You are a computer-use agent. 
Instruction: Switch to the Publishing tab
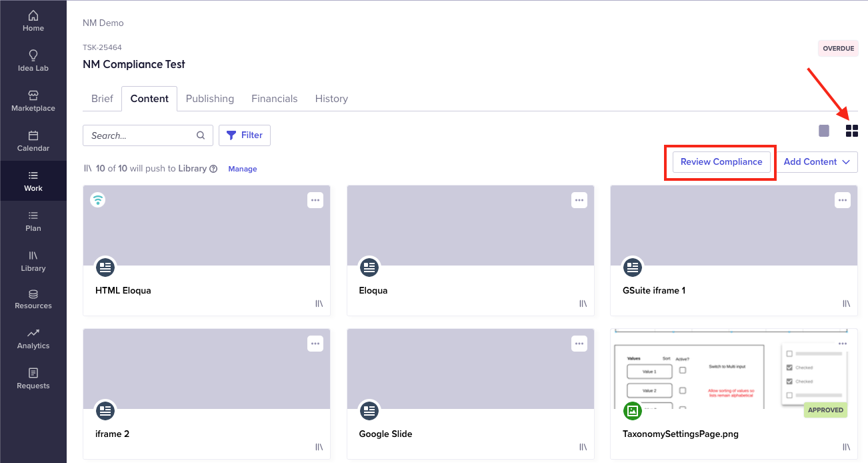pyautogui.click(x=210, y=99)
